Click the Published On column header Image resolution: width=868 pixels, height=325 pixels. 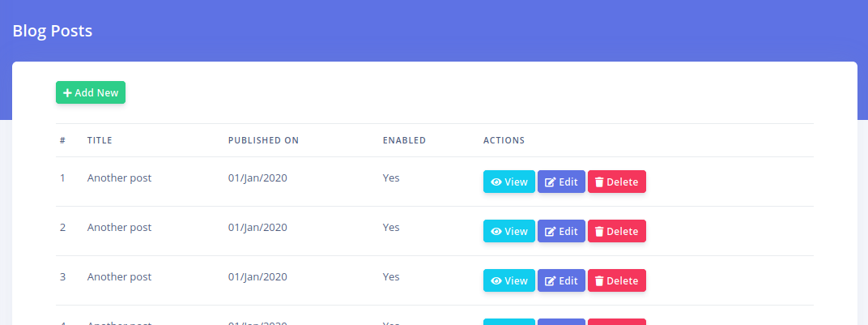(263, 140)
